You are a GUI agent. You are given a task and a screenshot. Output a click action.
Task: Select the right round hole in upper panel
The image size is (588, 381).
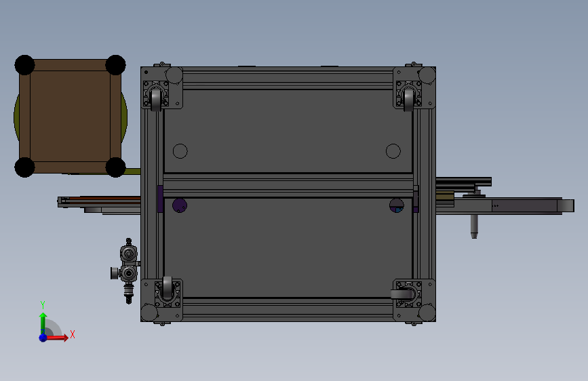393,151
